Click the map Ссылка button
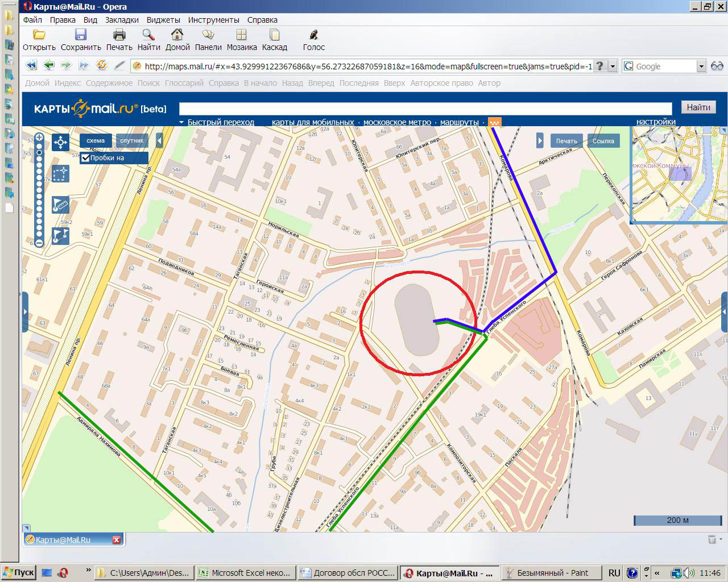Image resolution: width=728 pixels, height=582 pixels. (603, 140)
